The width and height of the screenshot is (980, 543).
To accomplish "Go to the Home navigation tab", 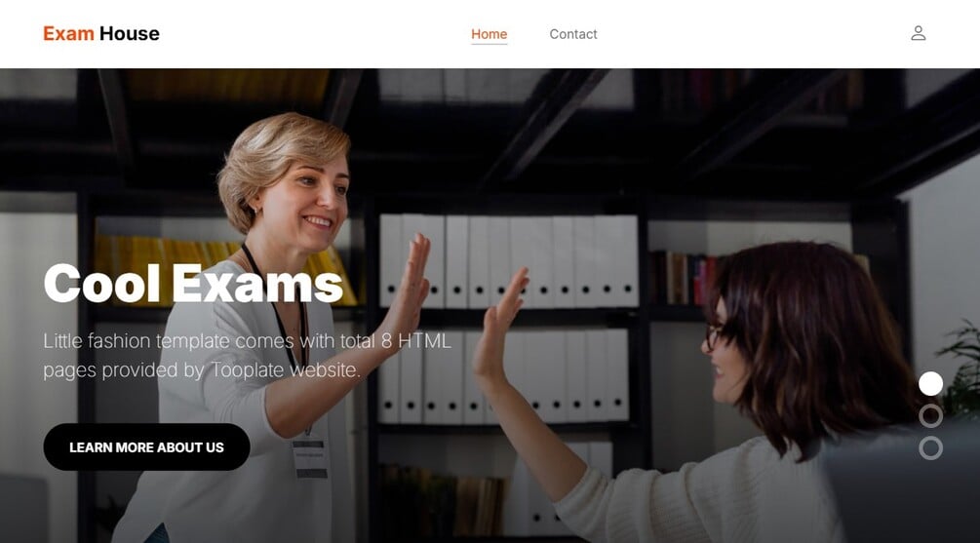I will click(x=489, y=34).
